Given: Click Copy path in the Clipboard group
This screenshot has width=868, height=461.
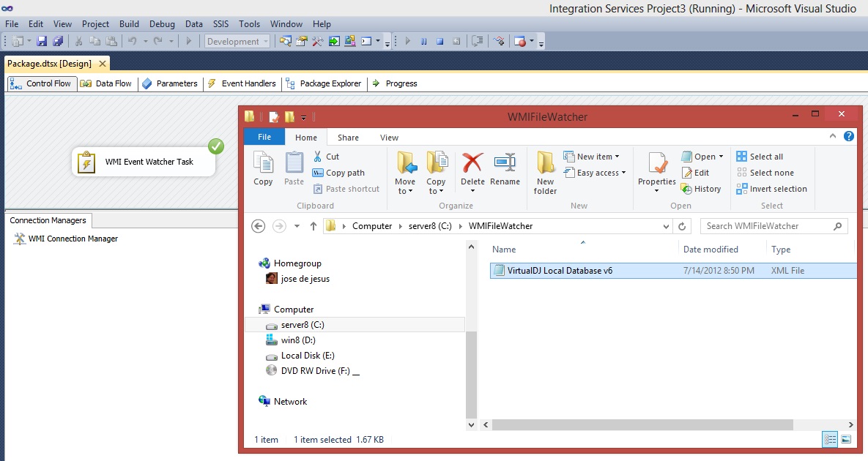Looking at the screenshot, I should (x=338, y=173).
